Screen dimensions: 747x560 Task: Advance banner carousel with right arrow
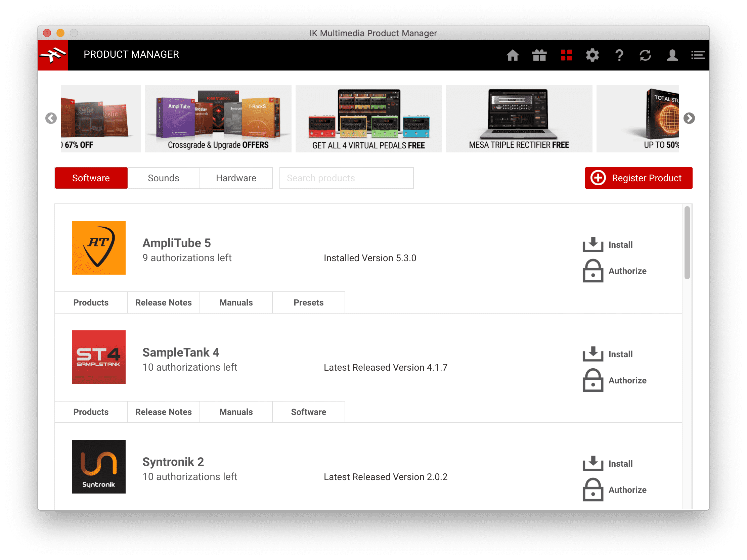[689, 118]
